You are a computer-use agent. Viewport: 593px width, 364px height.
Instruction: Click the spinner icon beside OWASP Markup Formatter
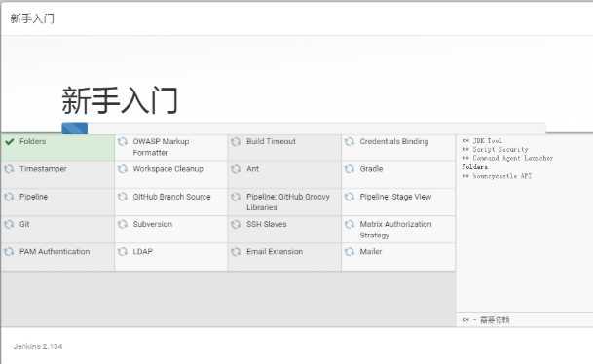click(x=122, y=142)
